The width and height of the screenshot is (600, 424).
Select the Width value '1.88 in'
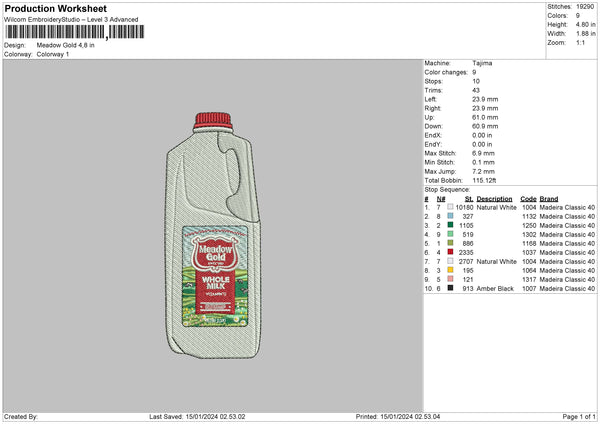point(585,34)
